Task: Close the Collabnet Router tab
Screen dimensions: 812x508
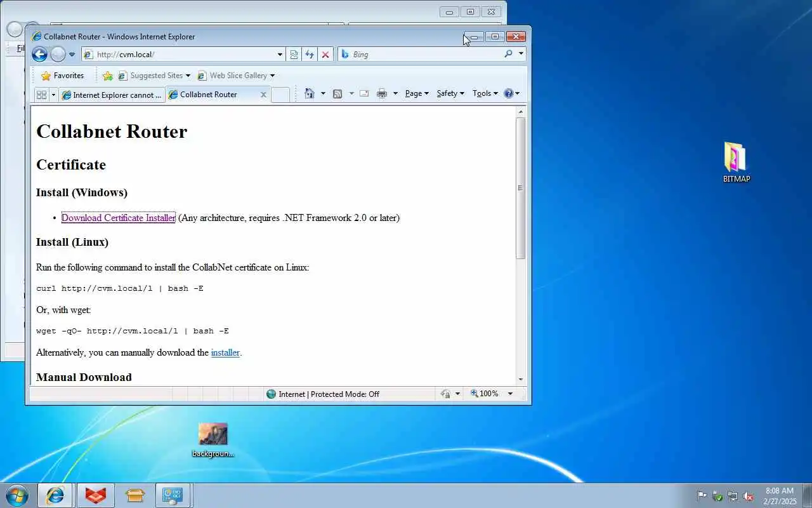Action: pyautogui.click(x=263, y=95)
